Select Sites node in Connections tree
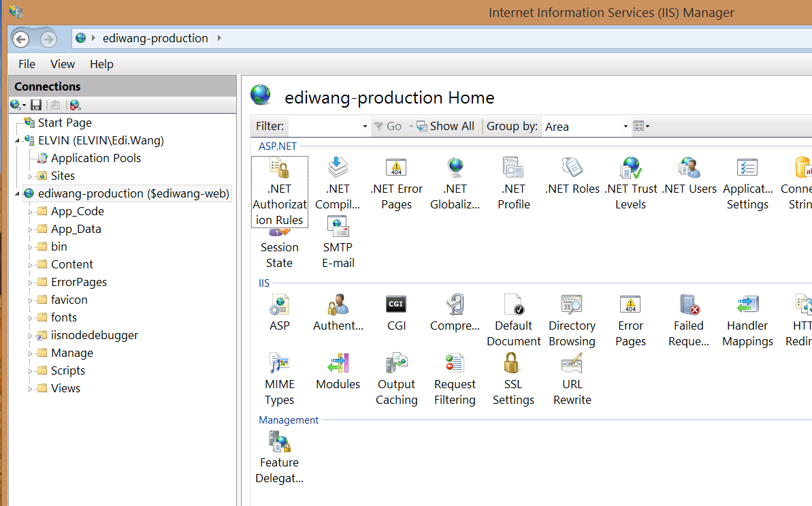812x506 pixels. tap(63, 176)
